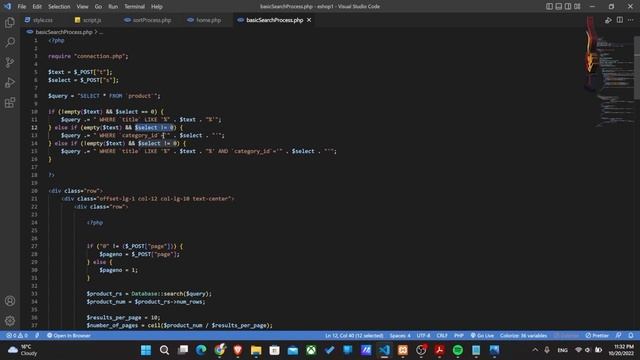Screen dimensions: 640x360
Task: Click Colorize: 36 variables status item
Action: [x=523, y=336]
